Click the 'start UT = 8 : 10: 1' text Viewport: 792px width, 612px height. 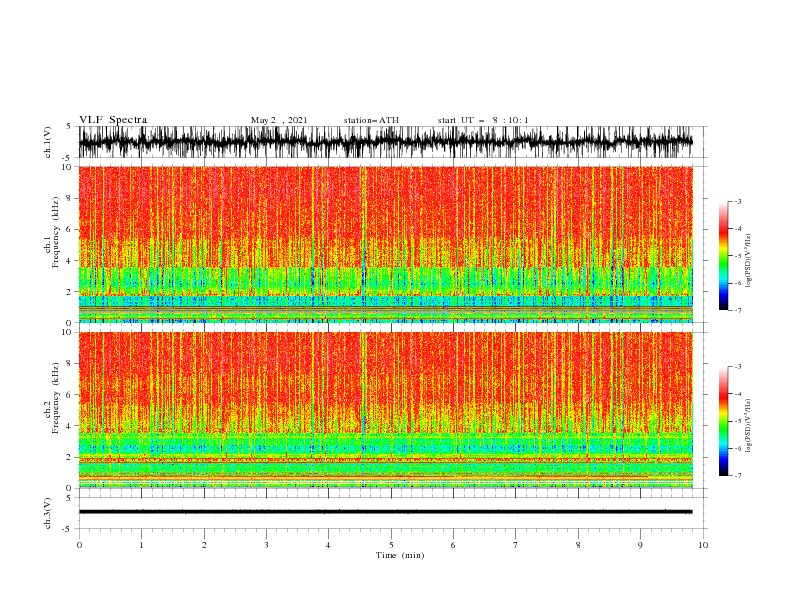click(483, 120)
